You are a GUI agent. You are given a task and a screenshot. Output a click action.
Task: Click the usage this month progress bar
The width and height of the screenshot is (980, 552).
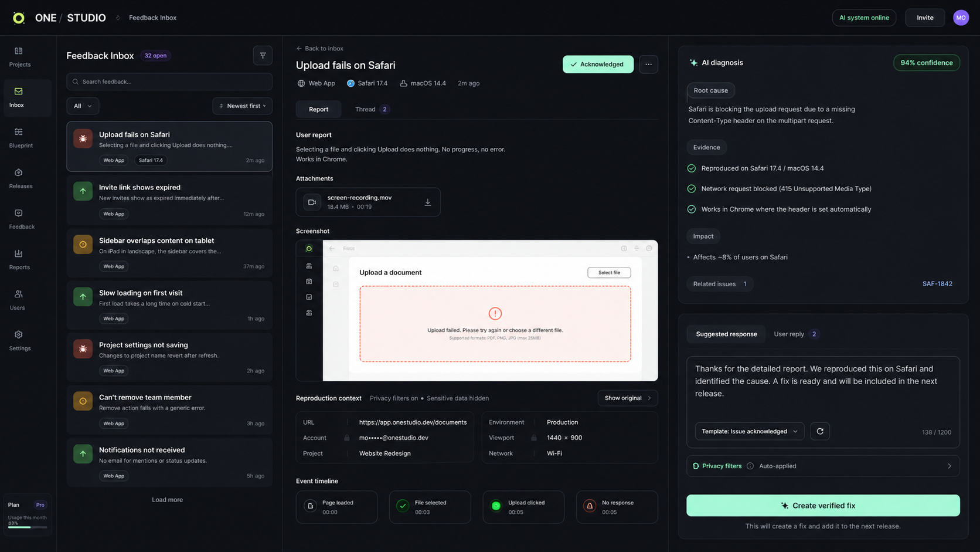pos(28,527)
